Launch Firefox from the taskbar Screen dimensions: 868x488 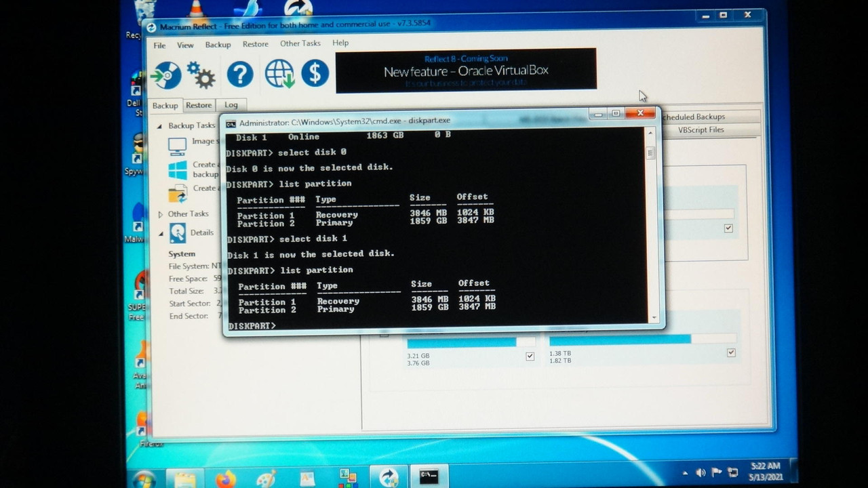point(225,479)
